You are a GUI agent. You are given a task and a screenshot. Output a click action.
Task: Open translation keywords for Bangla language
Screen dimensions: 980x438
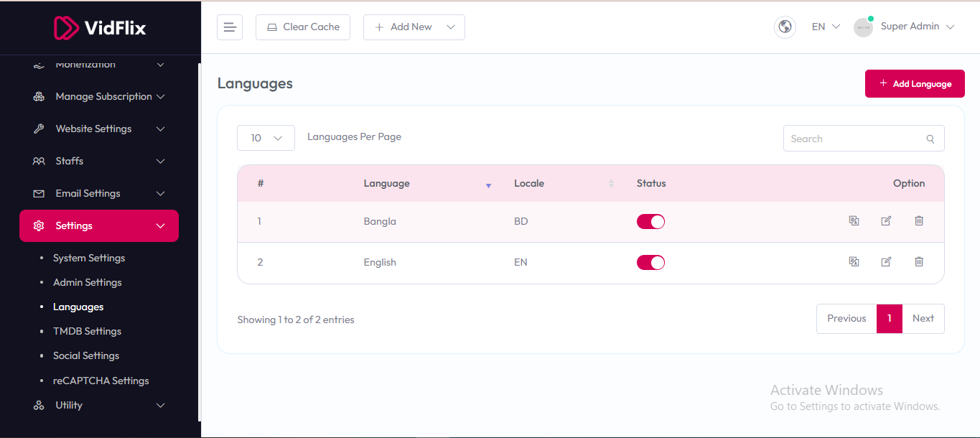pyautogui.click(x=854, y=220)
